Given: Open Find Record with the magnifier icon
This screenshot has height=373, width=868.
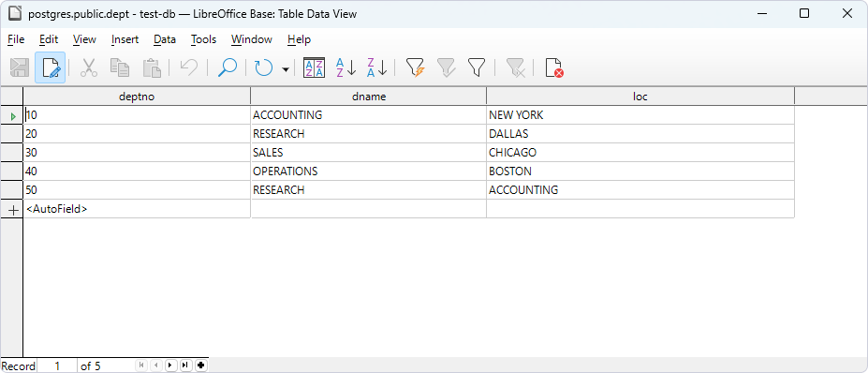Looking at the screenshot, I should tap(227, 67).
